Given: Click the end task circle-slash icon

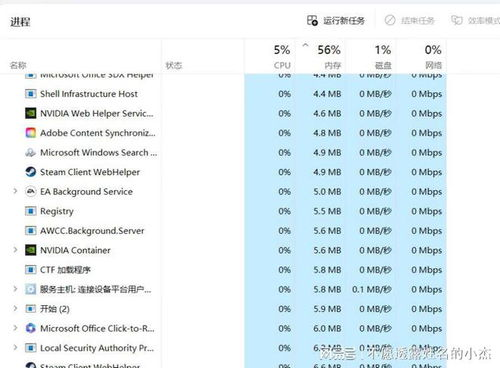Looking at the screenshot, I should (x=390, y=20).
